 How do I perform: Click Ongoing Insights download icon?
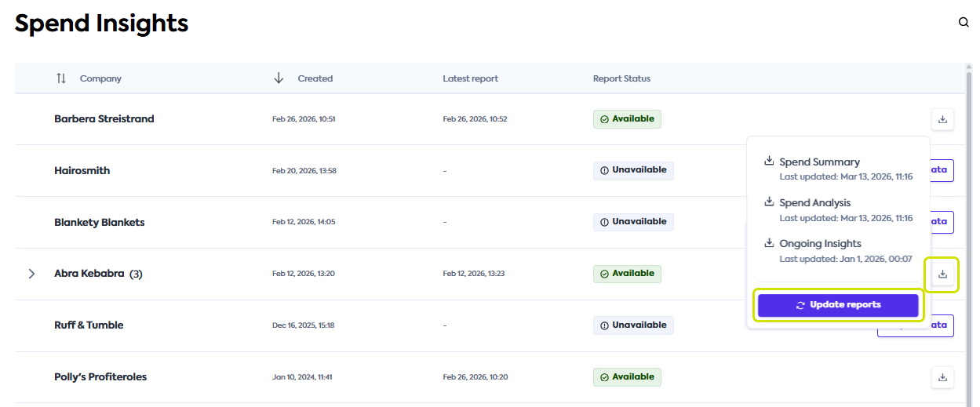[769, 243]
